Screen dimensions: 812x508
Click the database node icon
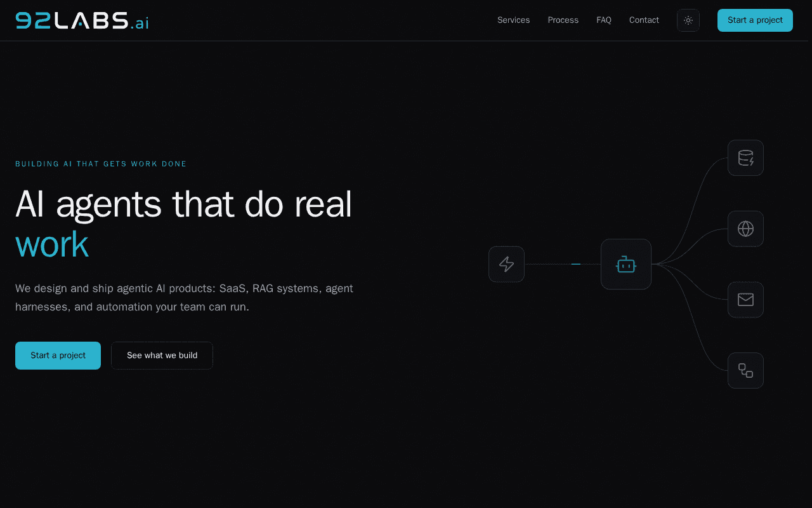745,157
